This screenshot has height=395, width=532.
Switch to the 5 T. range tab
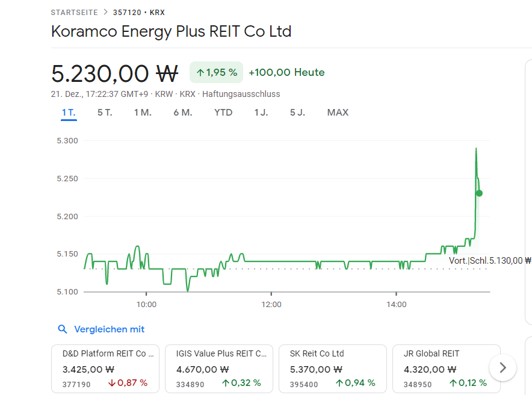pyautogui.click(x=105, y=113)
